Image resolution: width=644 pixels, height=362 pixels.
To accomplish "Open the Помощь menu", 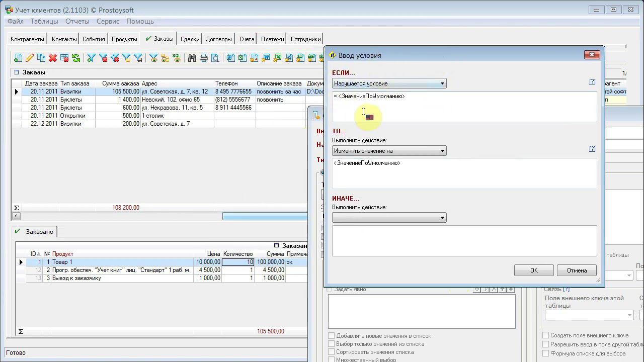I will 140,21.
